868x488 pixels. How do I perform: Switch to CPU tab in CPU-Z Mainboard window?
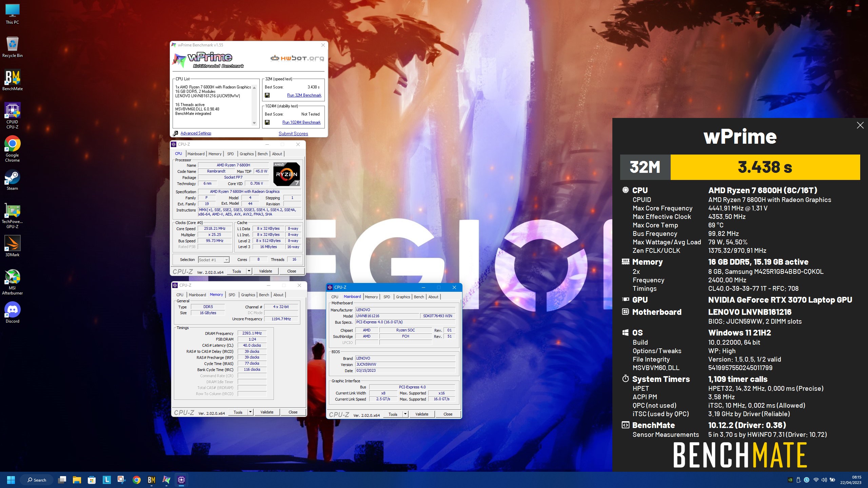(x=335, y=297)
